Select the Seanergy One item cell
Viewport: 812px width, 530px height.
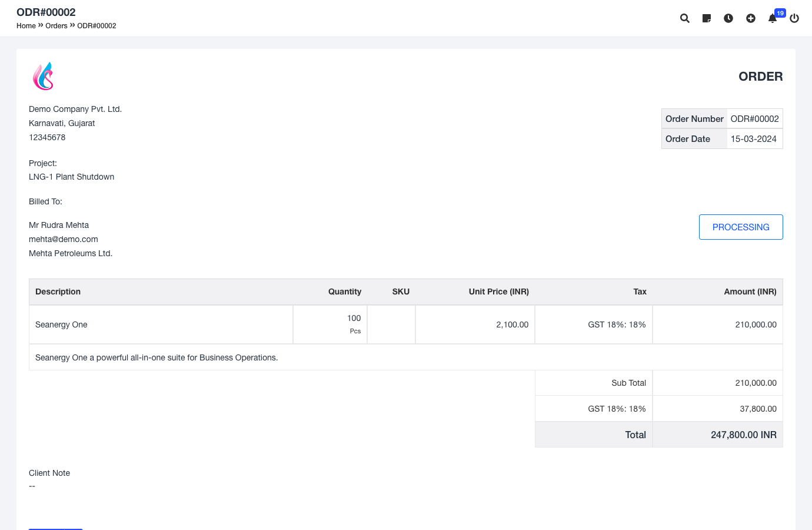(61, 324)
